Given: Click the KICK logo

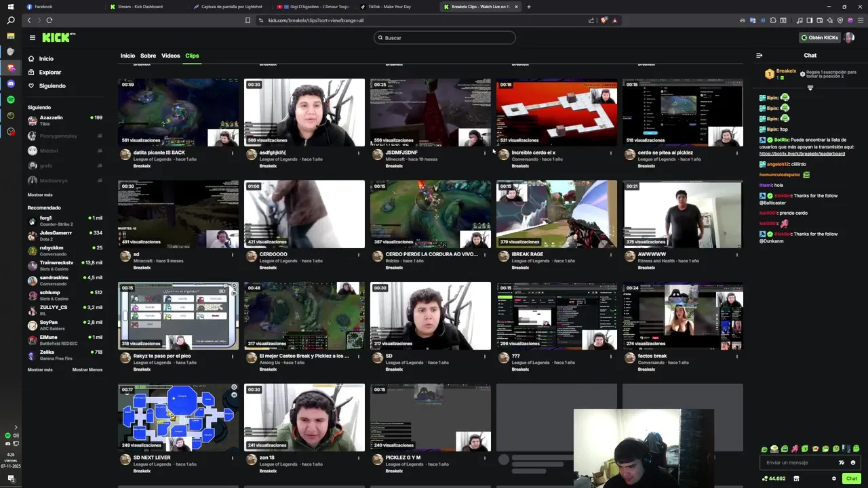Looking at the screenshot, I should (57, 38).
